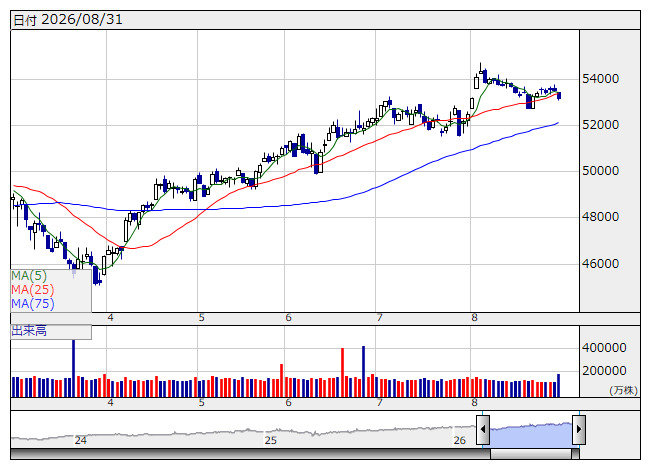The height and width of the screenshot is (470, 653).
Task: Click the left range slider handle arrow
Action: point(483,429)
